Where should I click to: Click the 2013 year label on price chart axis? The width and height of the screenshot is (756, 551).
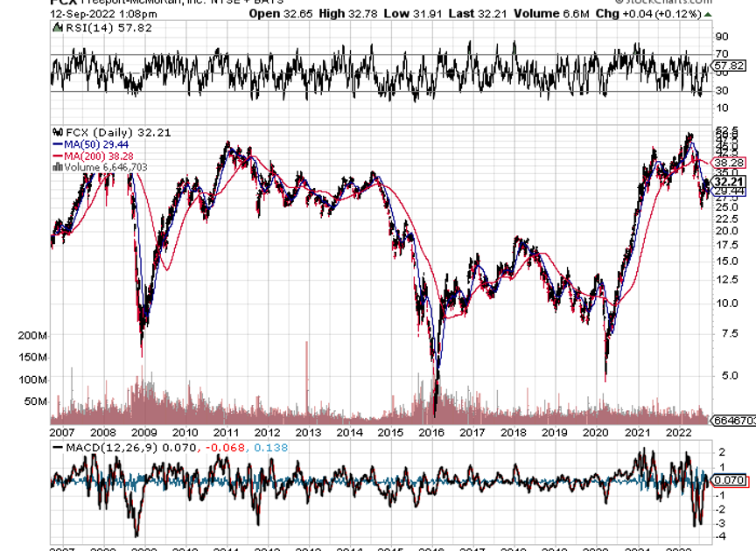pos(308,432)
